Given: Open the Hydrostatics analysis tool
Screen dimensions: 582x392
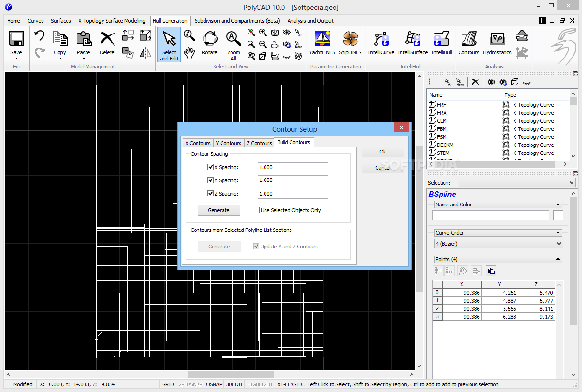Looking at the screenshot, I should click(497, 39).
